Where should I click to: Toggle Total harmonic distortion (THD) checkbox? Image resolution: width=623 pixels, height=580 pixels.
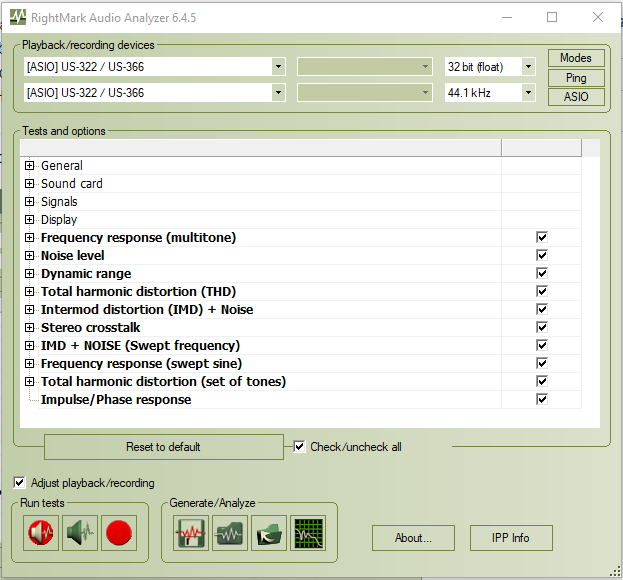(542, 291)
